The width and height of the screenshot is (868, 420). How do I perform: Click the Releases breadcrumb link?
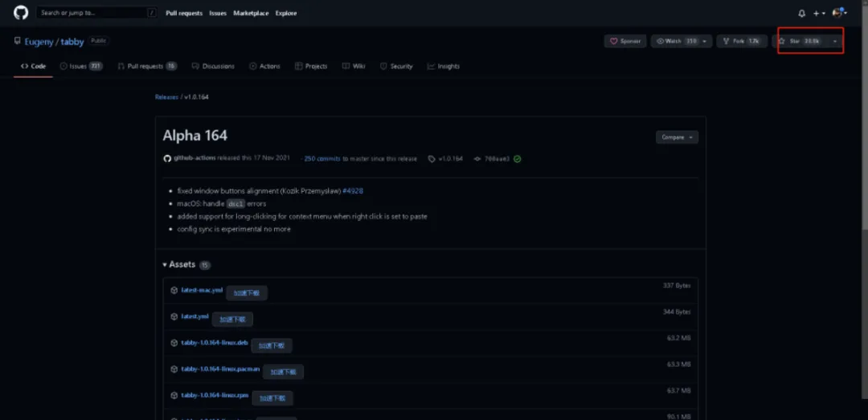pos(166,97)
